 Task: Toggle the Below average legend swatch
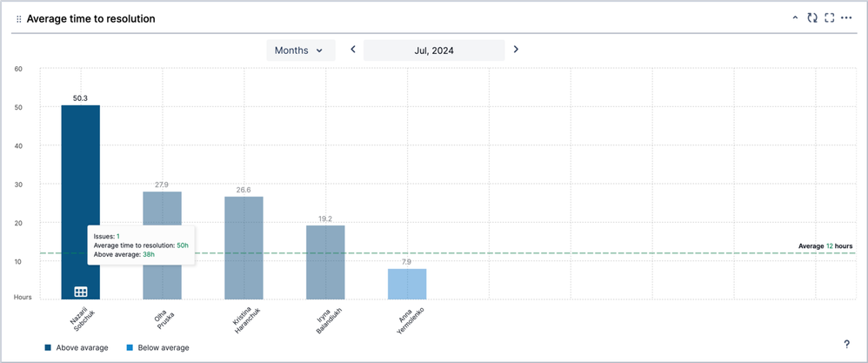click(130, 348)
